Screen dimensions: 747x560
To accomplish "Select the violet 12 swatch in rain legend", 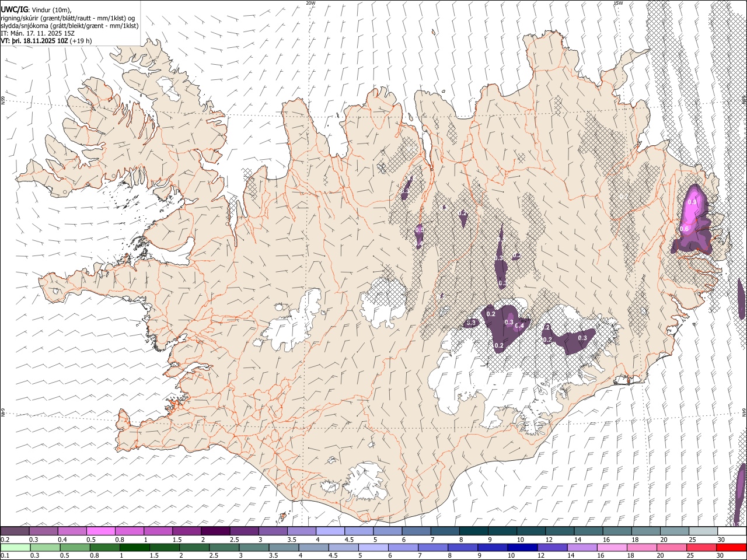I will [553, 547].
